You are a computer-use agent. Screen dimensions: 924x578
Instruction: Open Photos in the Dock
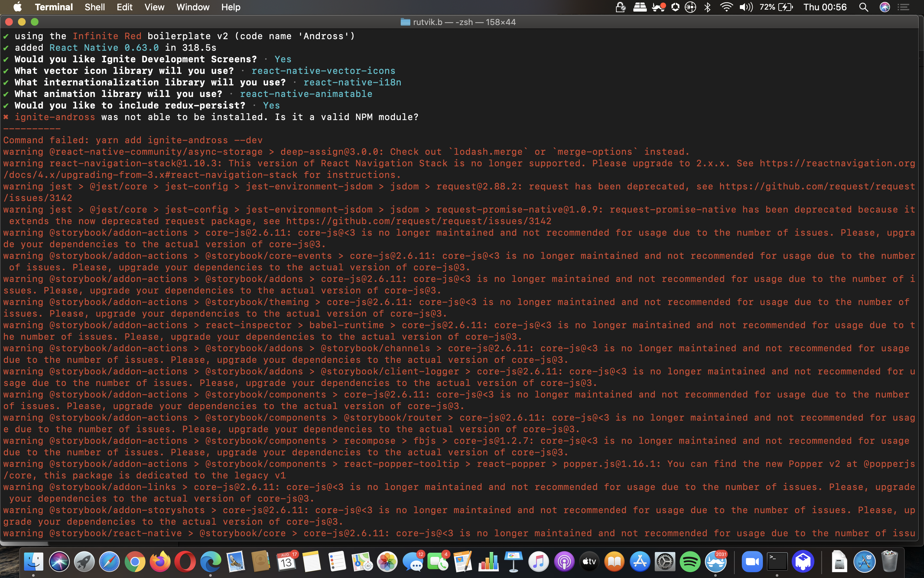[x=387, y=561]
